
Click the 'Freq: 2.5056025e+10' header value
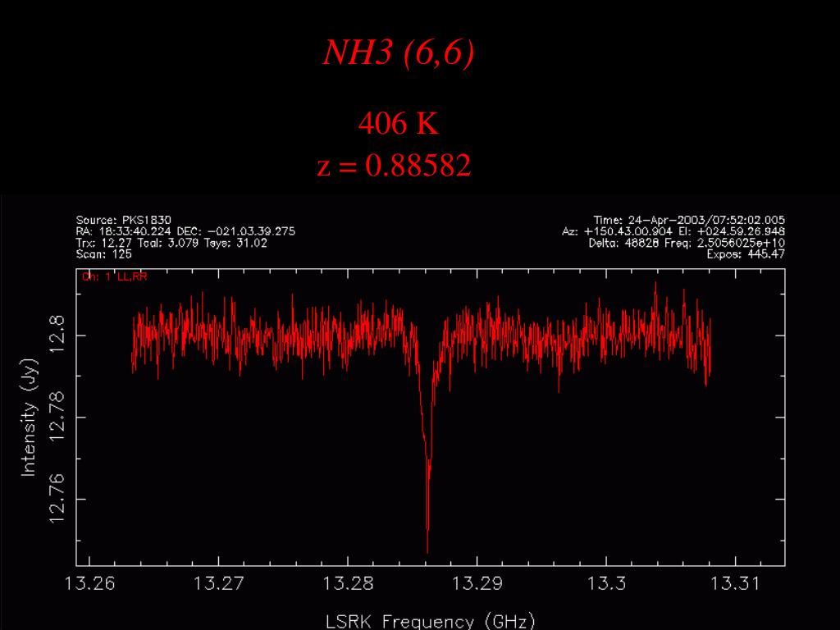click(x=725, y=243)
